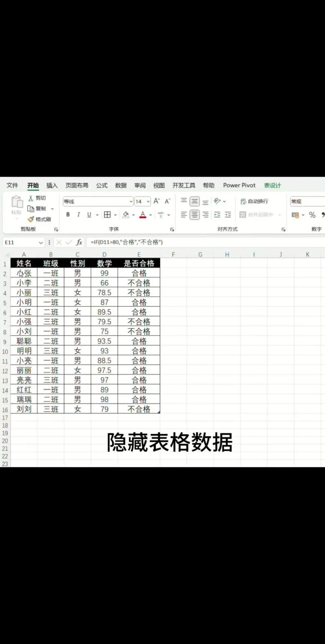
Task: Open the underline style dropdown arrow
Action: pyautogui.click(x=97, y=215)
